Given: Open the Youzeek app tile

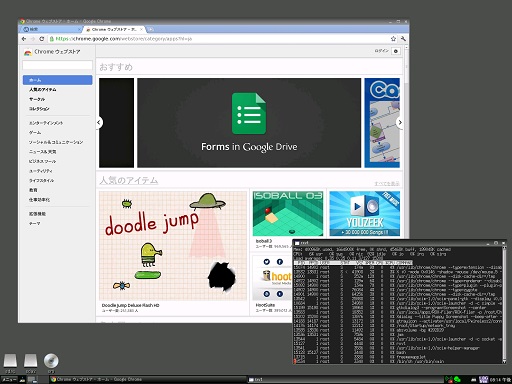Looking at the screenshot, I should pyautogui.click(x=365, y=214).
